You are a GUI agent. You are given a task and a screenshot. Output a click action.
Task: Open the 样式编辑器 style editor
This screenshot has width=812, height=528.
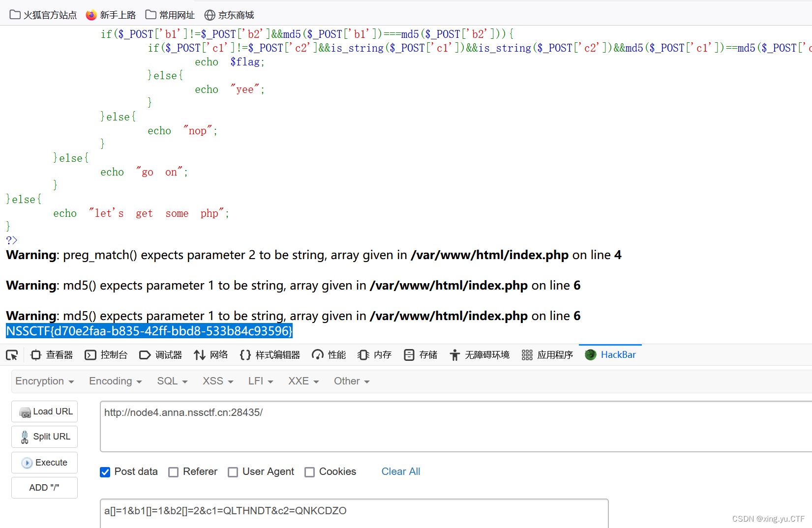pos(270,354)
